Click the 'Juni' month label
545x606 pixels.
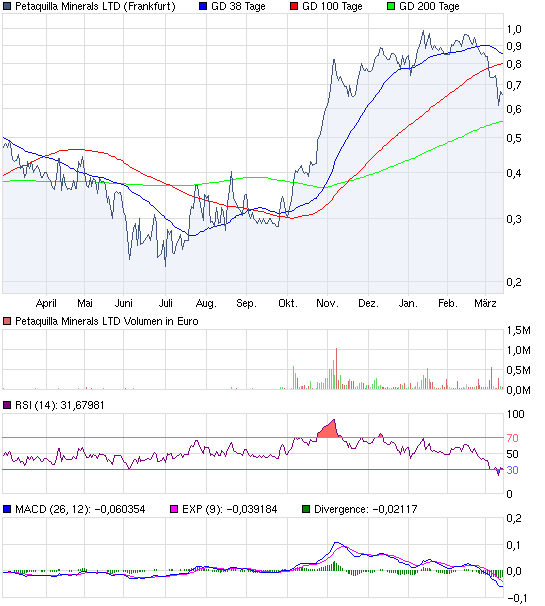click(124, 303)
